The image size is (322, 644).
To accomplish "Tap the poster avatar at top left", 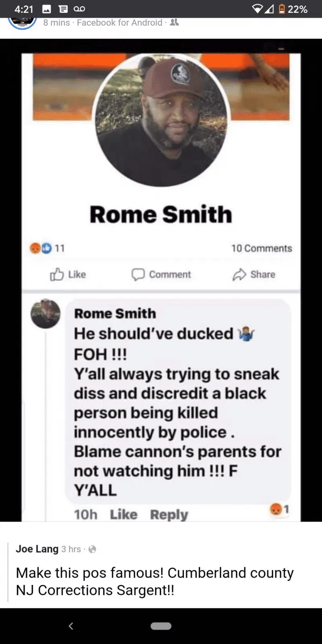I will pos(23,23).
